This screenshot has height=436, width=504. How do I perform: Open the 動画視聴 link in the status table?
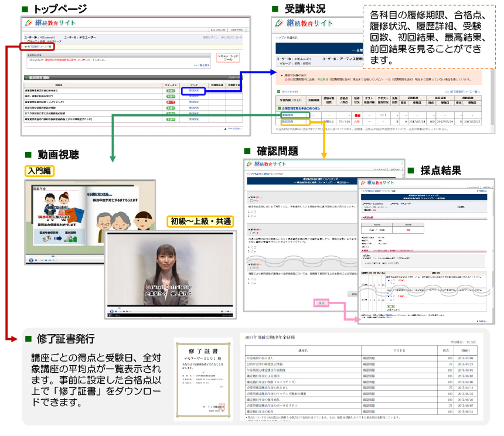(288, 115)
